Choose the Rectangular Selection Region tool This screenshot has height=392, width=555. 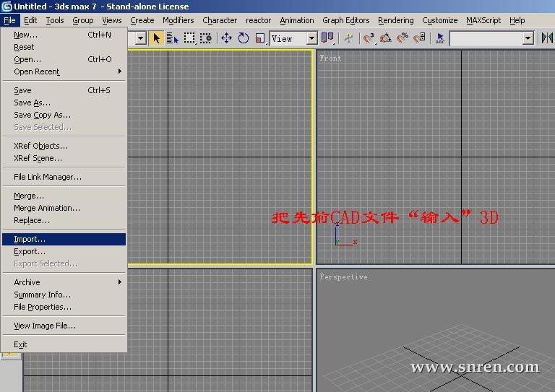[x=189, y=38]
